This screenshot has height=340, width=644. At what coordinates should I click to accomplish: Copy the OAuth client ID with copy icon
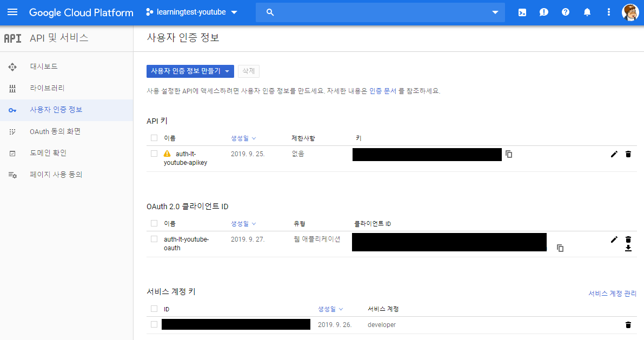(560, 248)
